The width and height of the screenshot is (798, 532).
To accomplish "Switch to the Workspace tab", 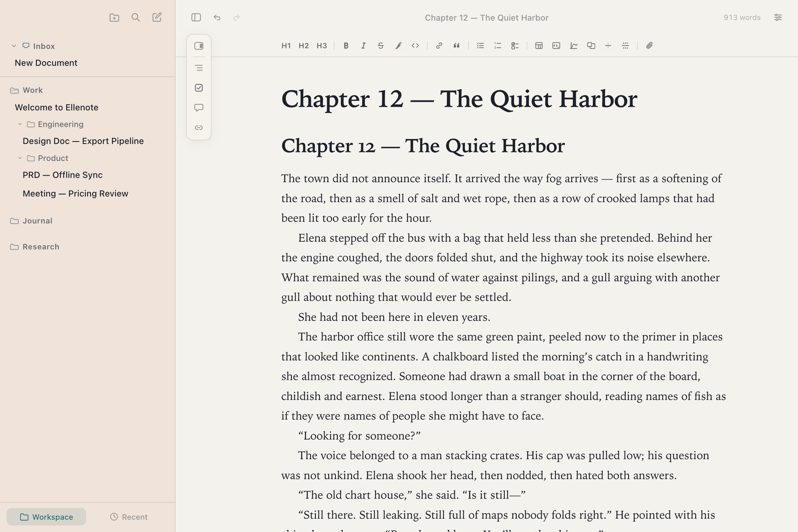I will 47,517.
